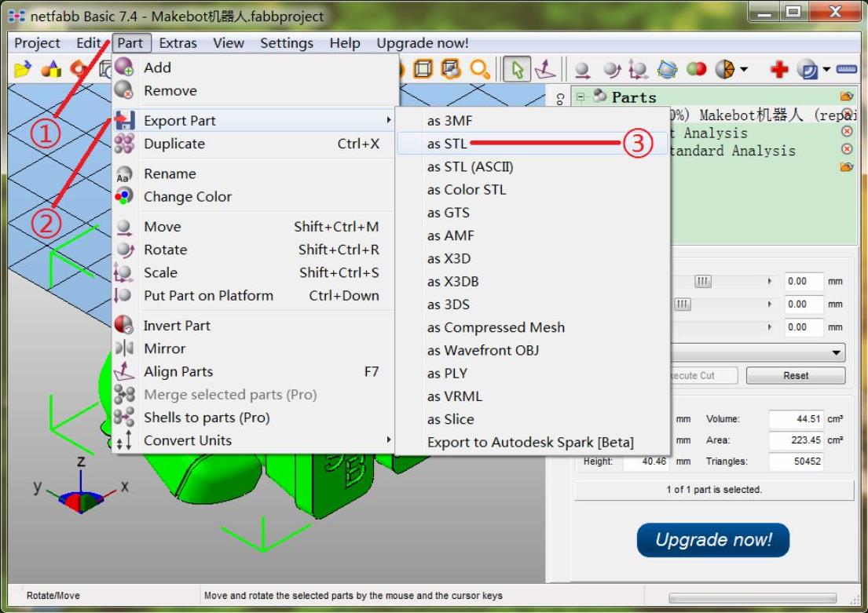The height and width of the screenshot is (613, 868).
Task: Click the red X on the Makebot part row
Action: click(x=847, y=114)
